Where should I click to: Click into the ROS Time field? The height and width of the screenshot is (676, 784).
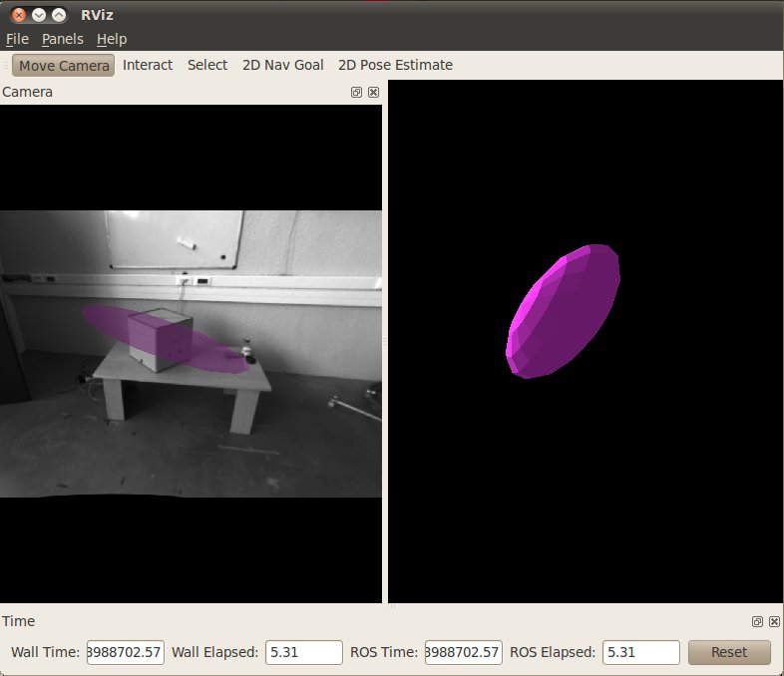coord(463,652)
